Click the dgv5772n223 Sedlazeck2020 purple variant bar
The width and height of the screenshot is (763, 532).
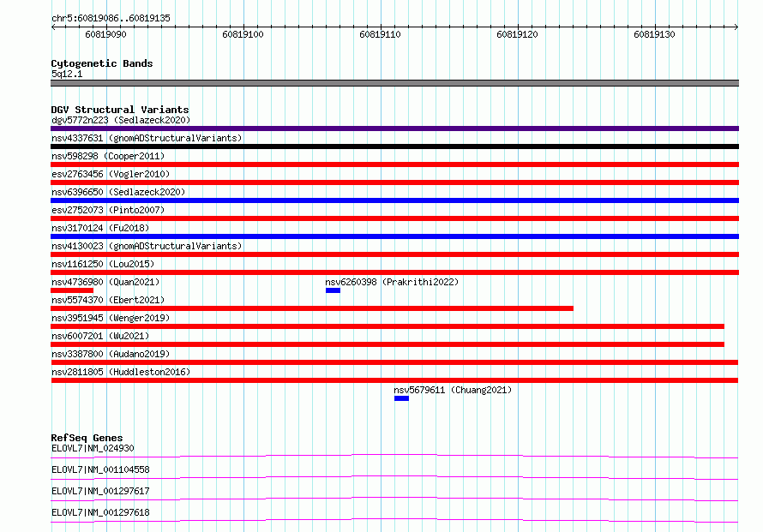(394, 129)
